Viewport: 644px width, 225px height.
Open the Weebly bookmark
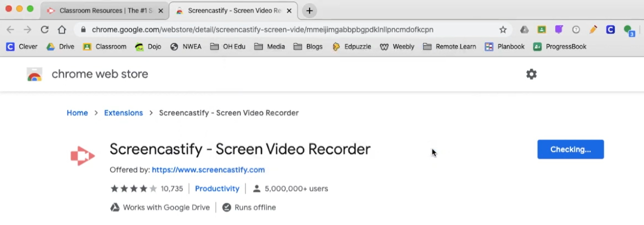(397, 46)
